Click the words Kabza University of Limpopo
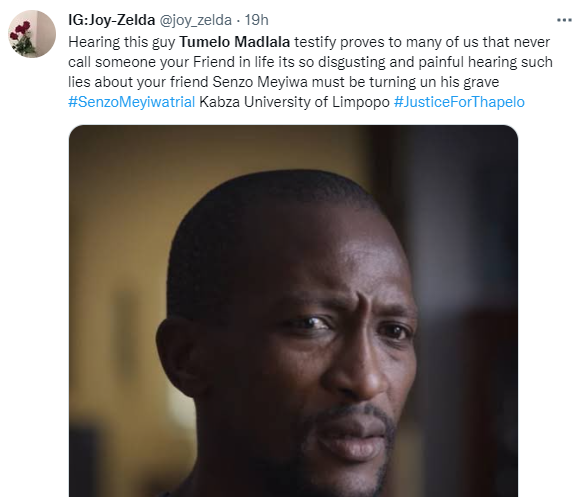Image resolution: width=577 pixels, height=497 pixels. pyautogui.click(x=294, y=102)
